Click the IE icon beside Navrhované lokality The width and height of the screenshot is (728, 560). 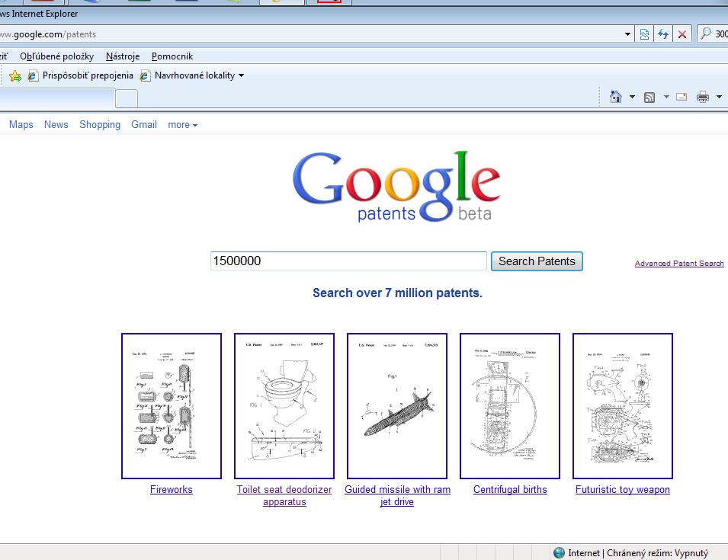coord(145,75)
